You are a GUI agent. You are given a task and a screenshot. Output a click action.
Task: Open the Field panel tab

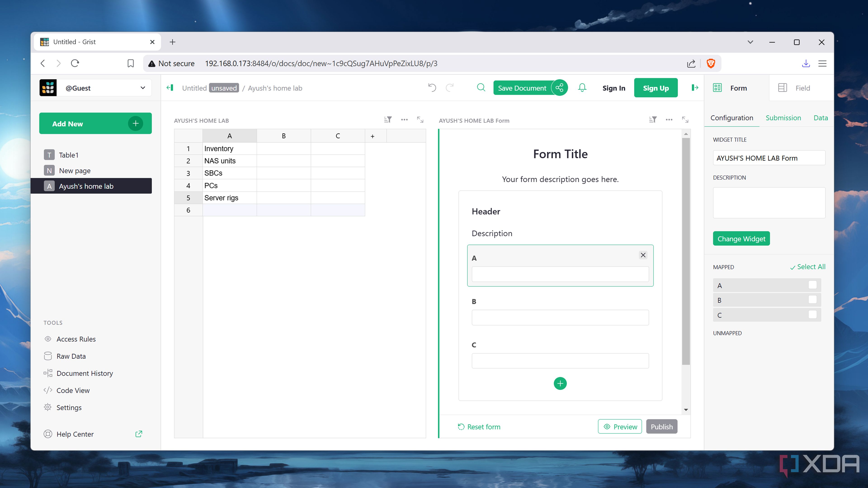coord(801,88)
